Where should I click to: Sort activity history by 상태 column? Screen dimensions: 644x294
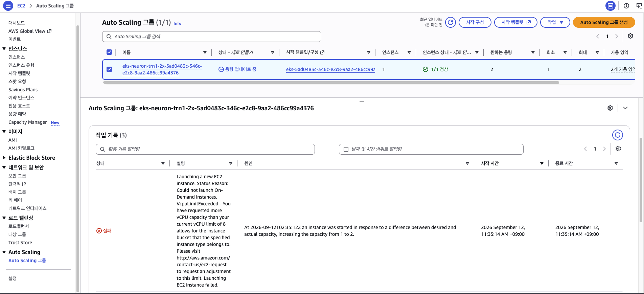pyautogui.click(x=163, y=163)
